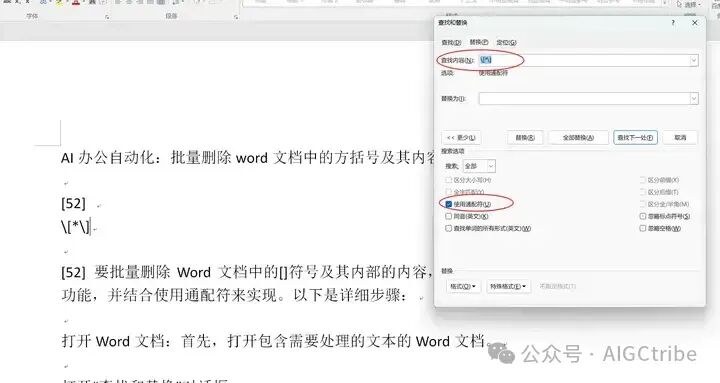Click the help question mark in dialog

673,23
